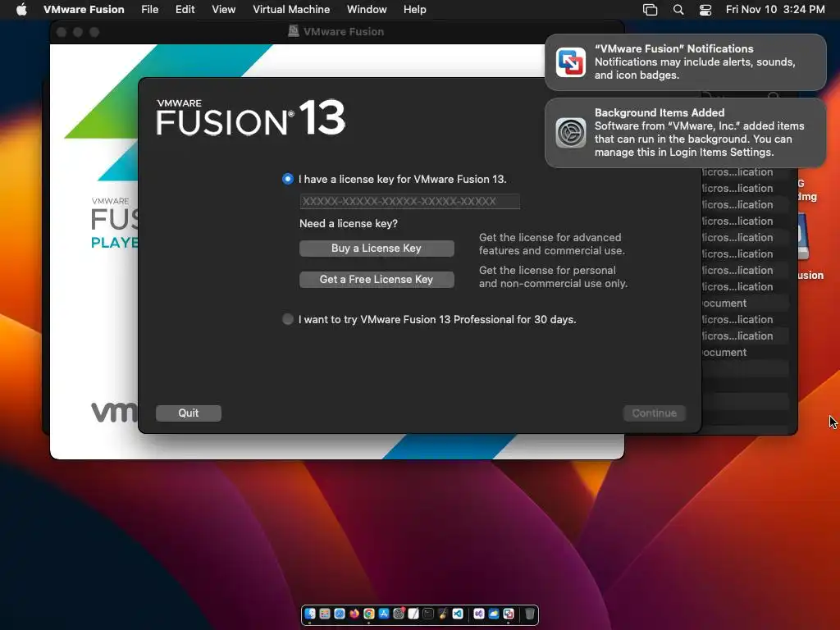Click the Buy a License Key button
This screenshot has width=840, height=630.
[x=377, y=248]
